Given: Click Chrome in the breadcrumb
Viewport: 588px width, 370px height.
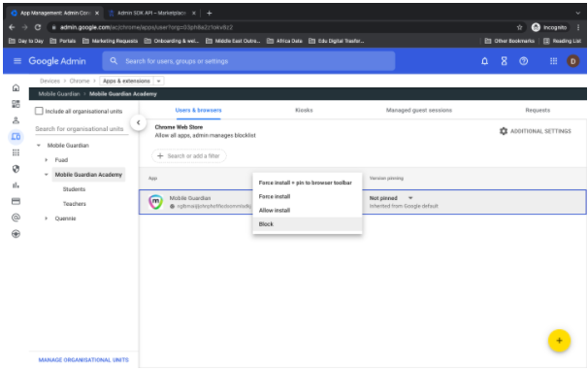Looking at the screenshot, I should point(80,81).
